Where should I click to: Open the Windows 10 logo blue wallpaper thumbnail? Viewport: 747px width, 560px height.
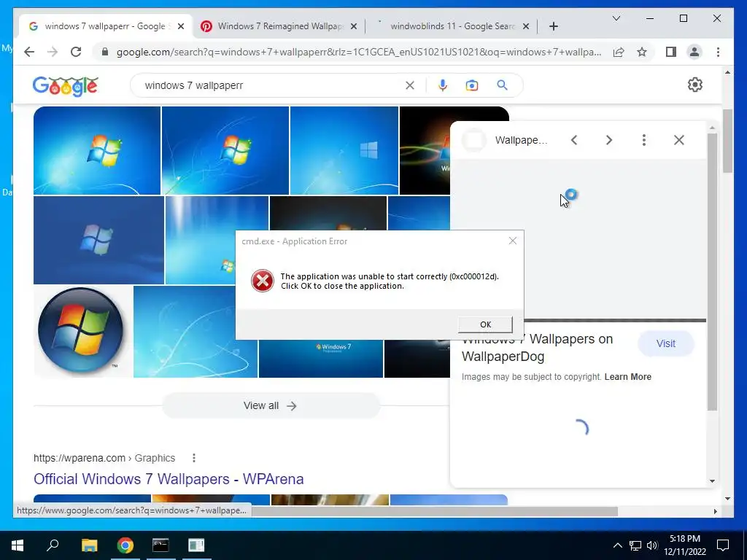pos(344,150)
